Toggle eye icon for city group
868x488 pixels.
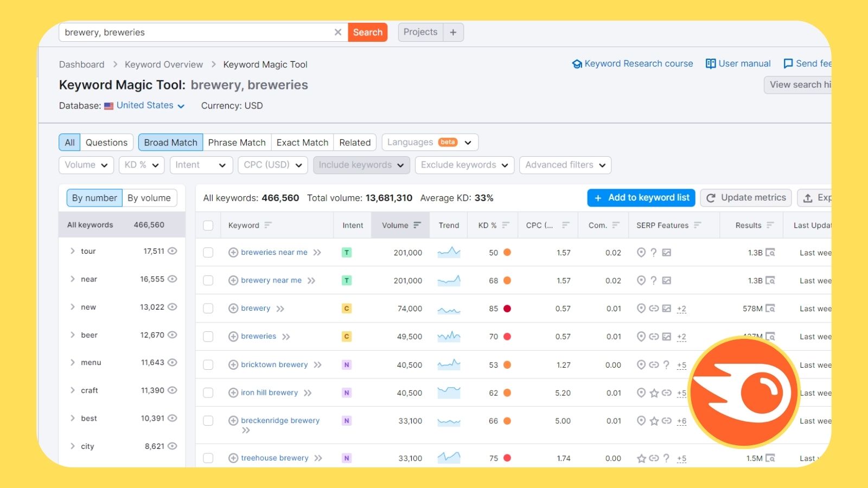173,446
